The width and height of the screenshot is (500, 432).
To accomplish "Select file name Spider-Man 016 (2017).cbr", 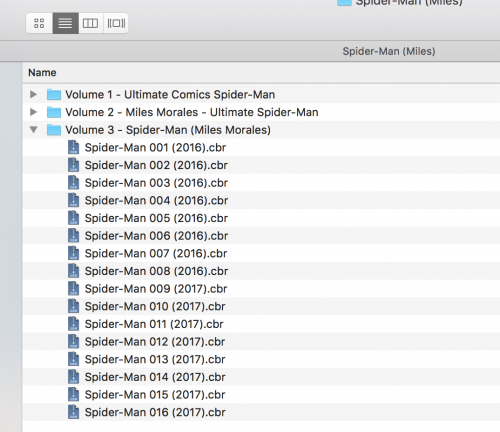I will click(x=155, y=413).
